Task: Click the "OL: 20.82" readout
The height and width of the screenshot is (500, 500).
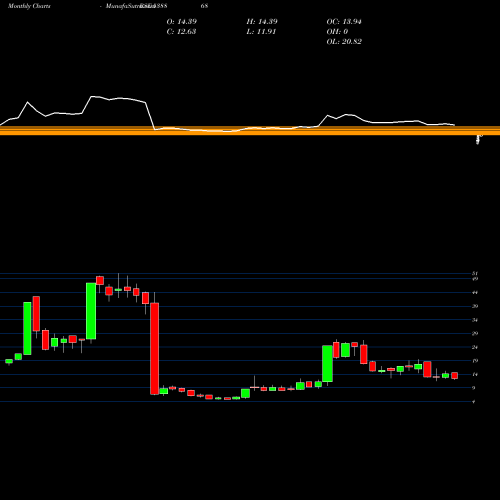Action: pyautogui.click(x=344, y=42)
